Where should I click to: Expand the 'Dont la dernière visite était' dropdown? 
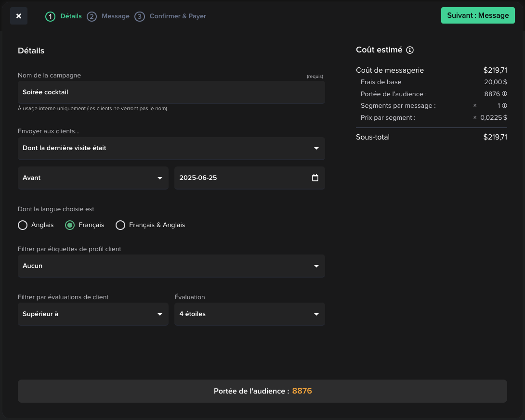[171, 148]
